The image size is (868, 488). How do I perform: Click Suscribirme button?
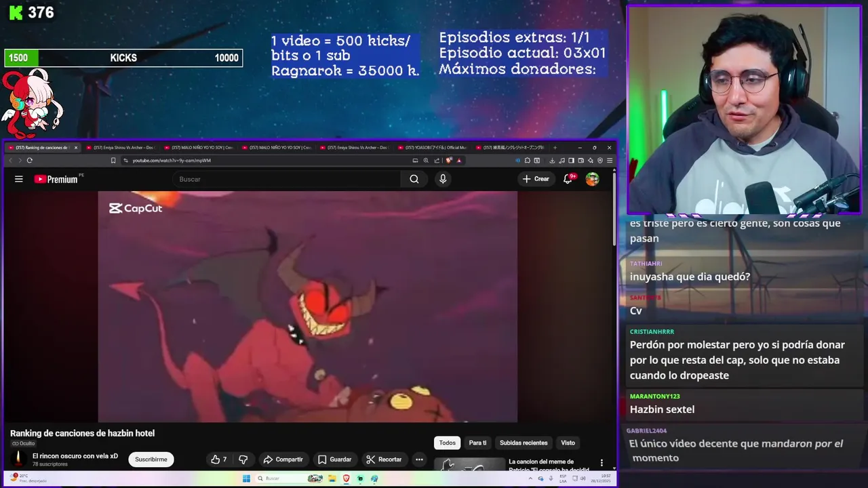pyautogui.click(x=151, y=460)
